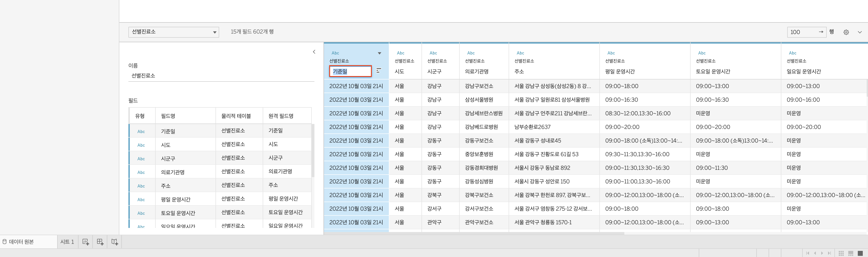
Task: Click Abc type for 시군구 field row
Action: (x=141, y=158)
